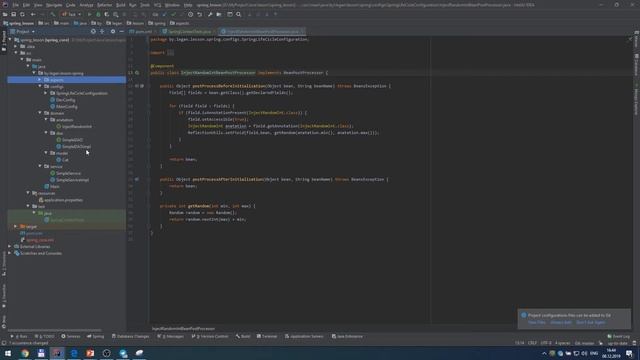Collapse the spring_lesson root project node

[x=10, y=40]
